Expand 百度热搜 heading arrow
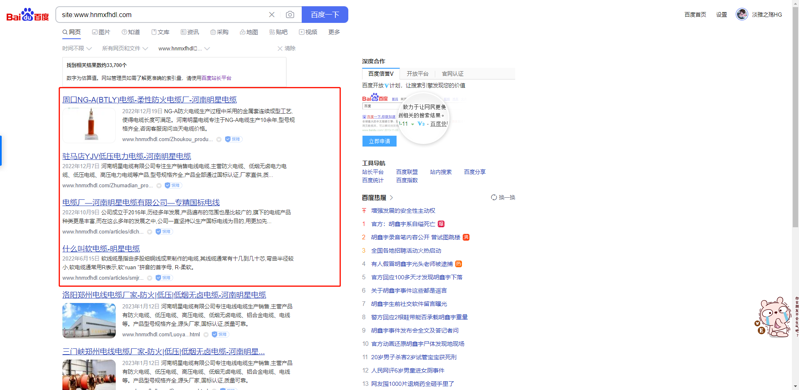 tap(391, 197)
